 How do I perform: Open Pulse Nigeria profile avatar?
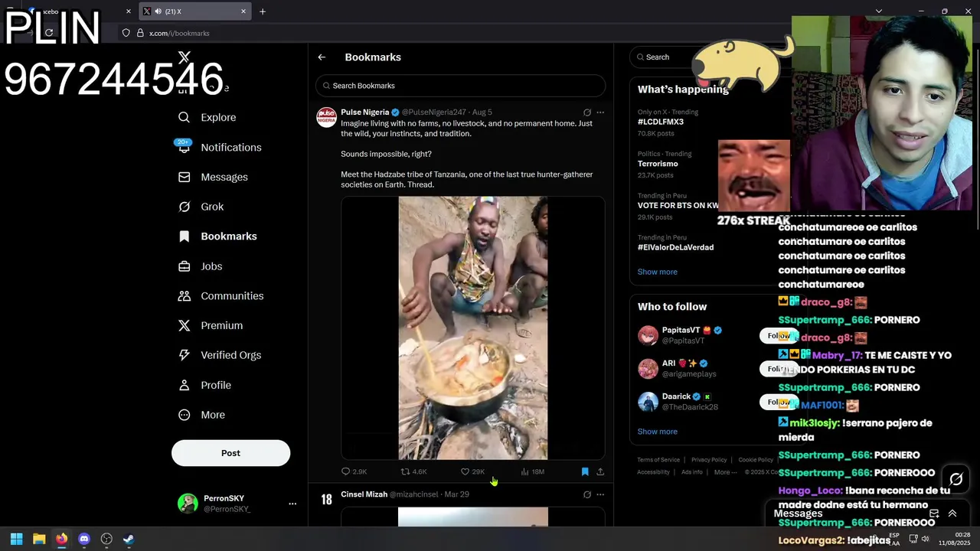coord(327,117)
